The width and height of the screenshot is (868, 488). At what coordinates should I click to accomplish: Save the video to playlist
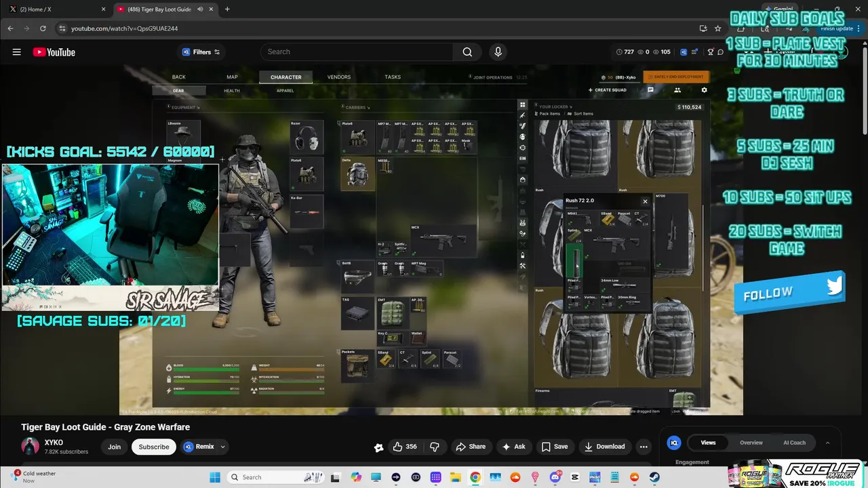pyautogui.click(x=555, y=447)
